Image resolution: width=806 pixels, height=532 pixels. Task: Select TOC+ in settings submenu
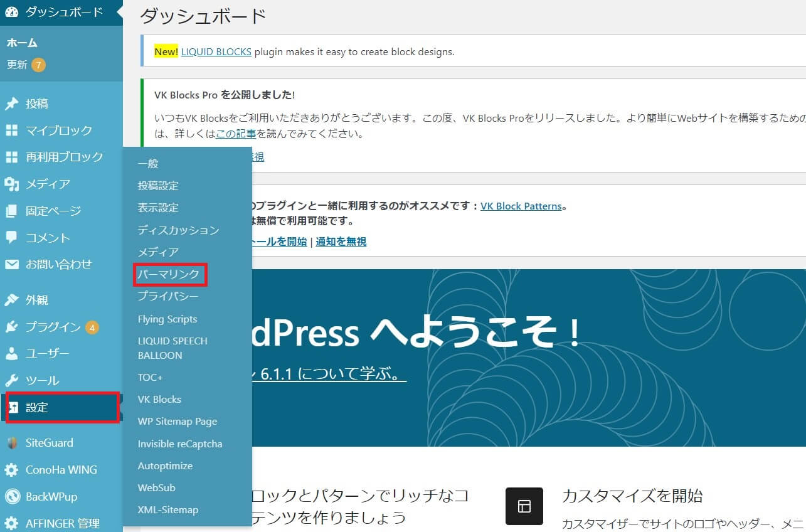(x=151, y=377)
